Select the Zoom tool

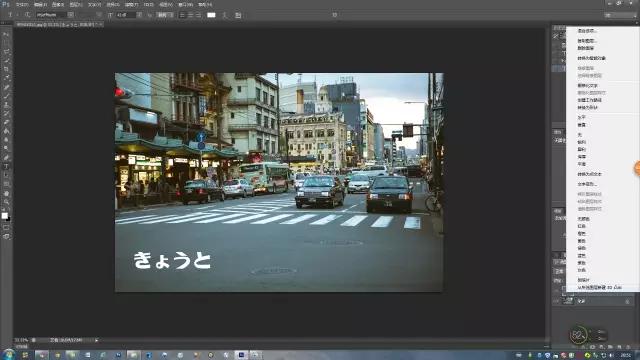tap(6, 202)
